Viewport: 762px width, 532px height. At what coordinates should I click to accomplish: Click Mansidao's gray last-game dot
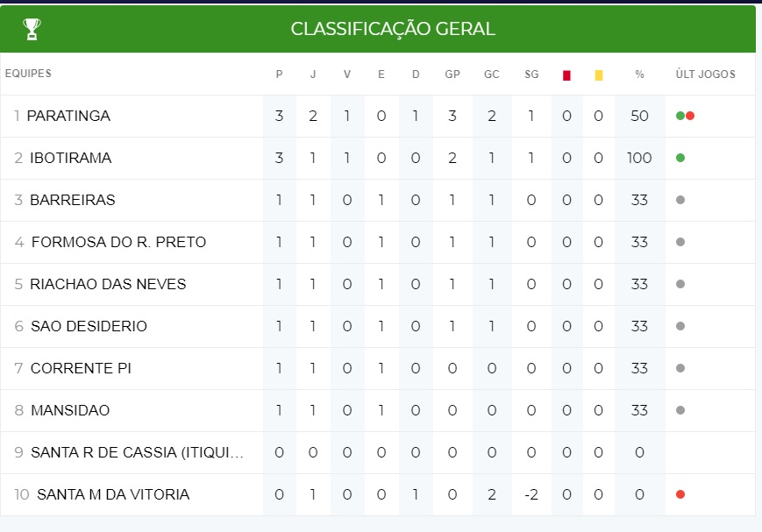point(680,410)
